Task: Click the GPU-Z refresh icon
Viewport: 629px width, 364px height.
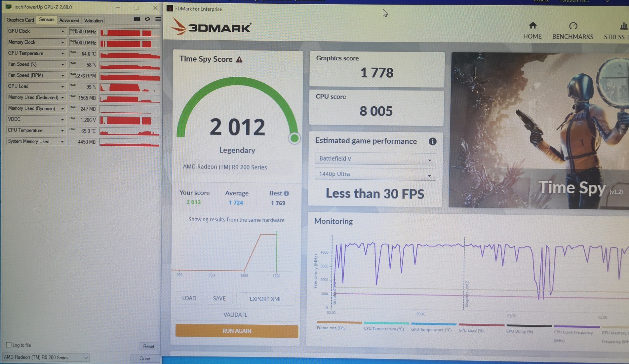Action: pyautogui.click(x=147, y=19)
